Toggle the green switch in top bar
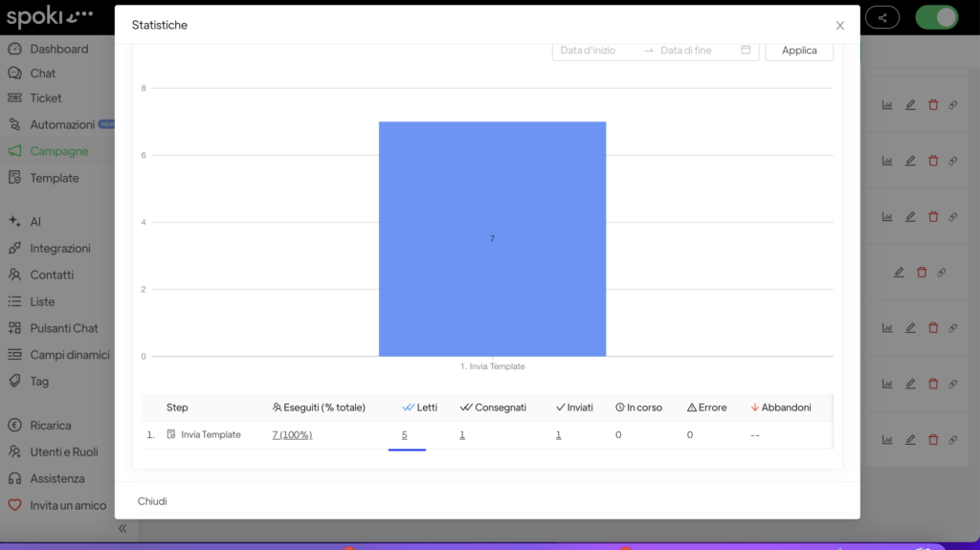 point(936,17)
